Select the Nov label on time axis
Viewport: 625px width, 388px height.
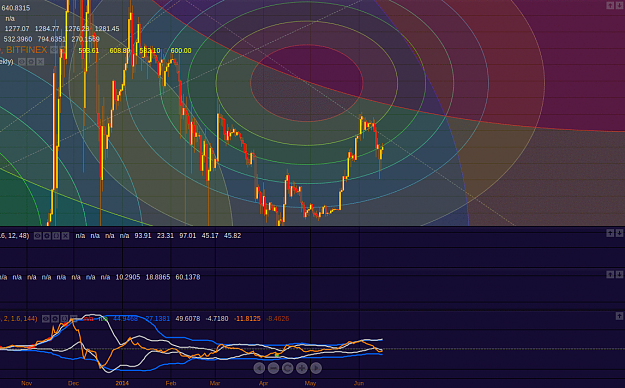26,383
